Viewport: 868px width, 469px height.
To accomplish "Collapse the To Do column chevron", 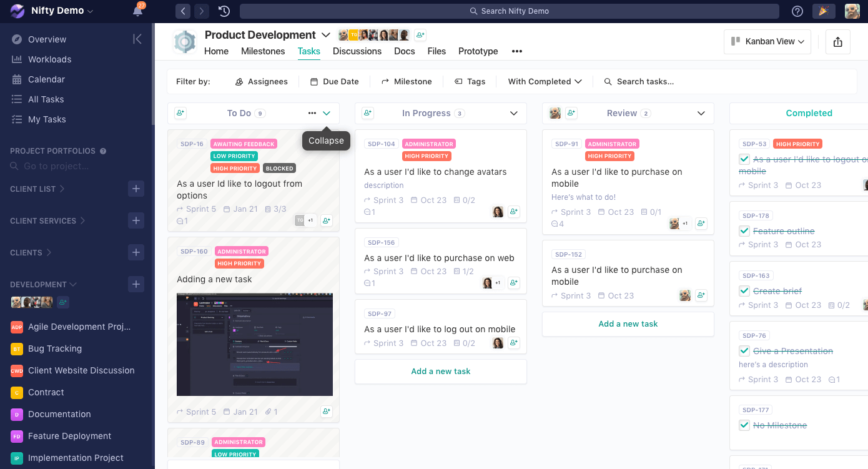I will coord(326,113).
